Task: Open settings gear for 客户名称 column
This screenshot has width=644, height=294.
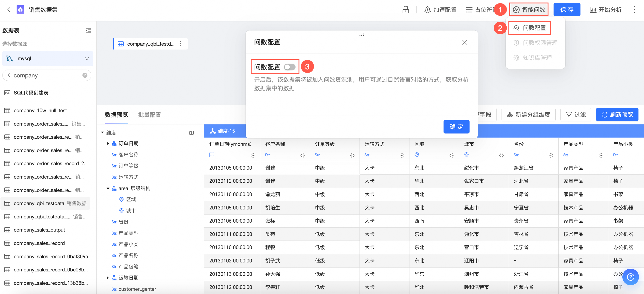Action: [302, 156]
